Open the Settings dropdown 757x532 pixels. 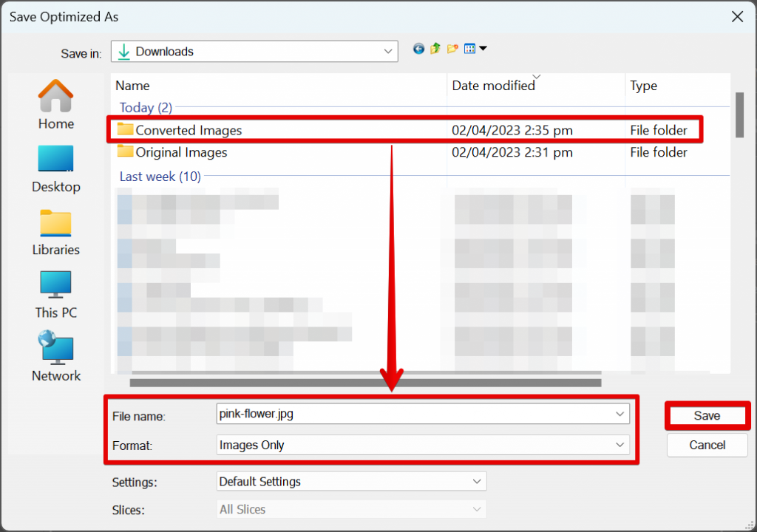coord(478,481)
